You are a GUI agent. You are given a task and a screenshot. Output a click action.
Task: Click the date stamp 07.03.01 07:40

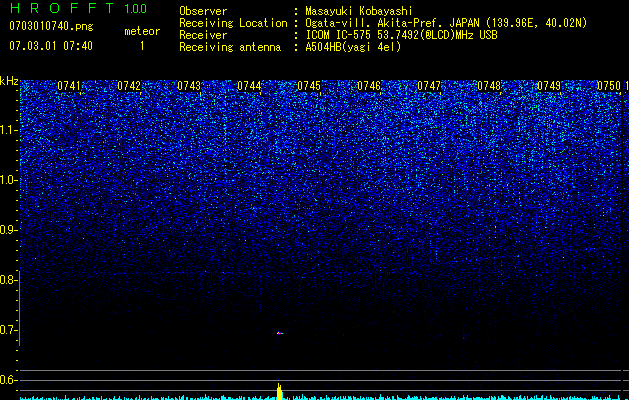coord(51,46)
